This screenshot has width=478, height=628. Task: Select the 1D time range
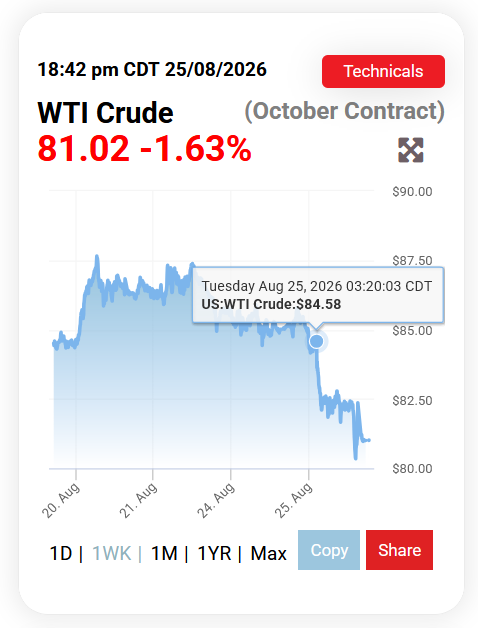(61, 554)
